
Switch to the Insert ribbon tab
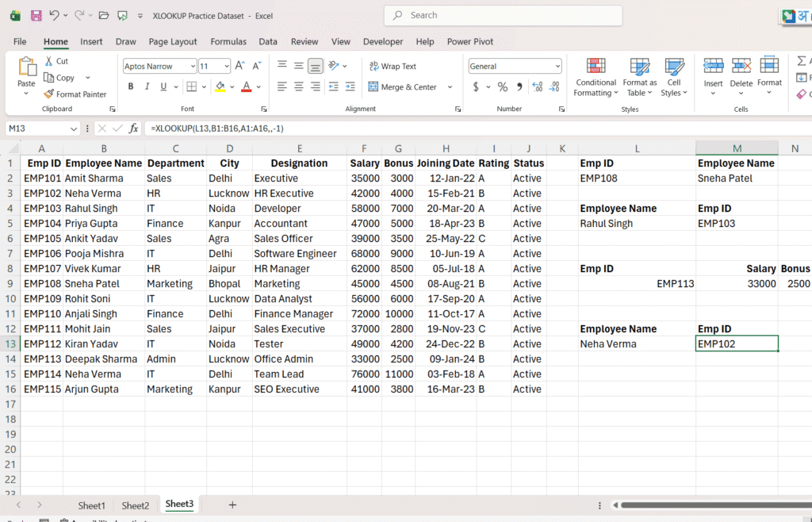[x=91, y=41]
